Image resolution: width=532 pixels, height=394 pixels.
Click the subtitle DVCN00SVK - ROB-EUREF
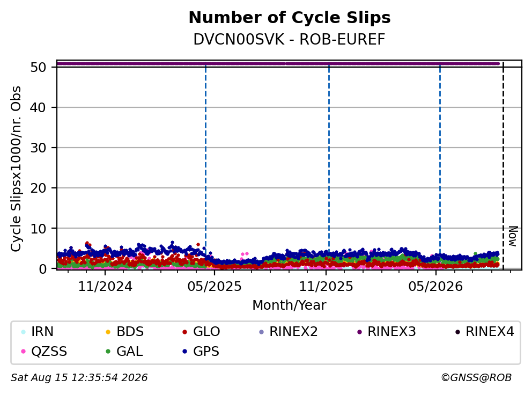tap(290, 39)
